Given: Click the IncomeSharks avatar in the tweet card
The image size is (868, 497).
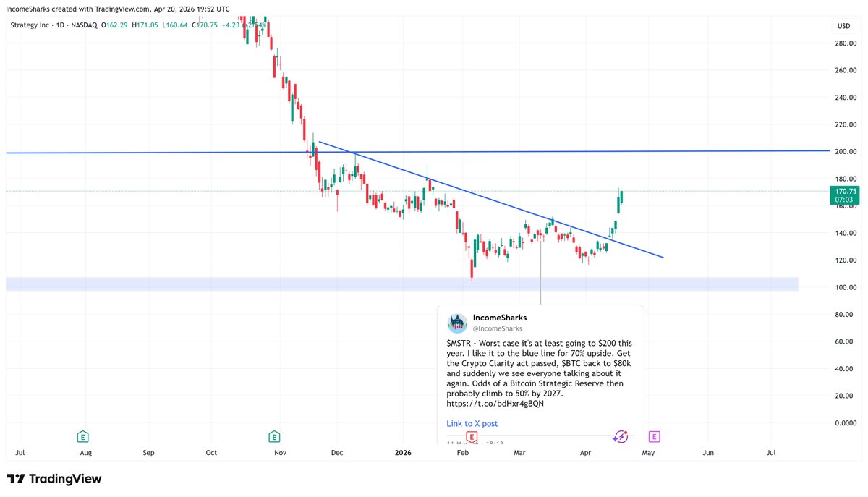Looking at the screenshot, I should tap(457, 323).
